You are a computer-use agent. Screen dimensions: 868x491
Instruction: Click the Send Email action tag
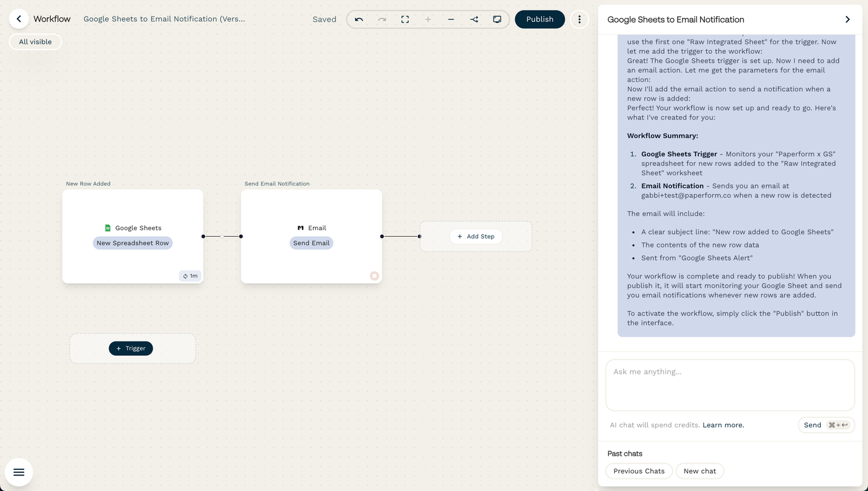pyautogui.click(x=311, y=243)
